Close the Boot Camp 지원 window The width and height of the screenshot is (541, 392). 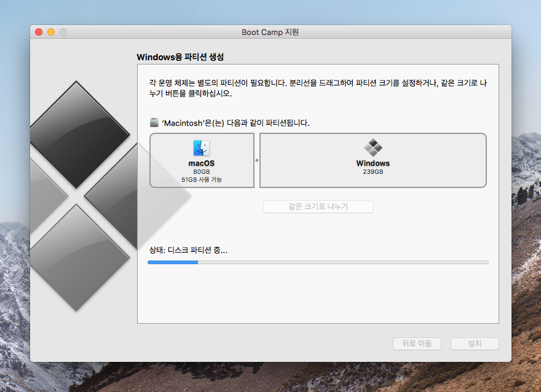click(x=39, y=32)
